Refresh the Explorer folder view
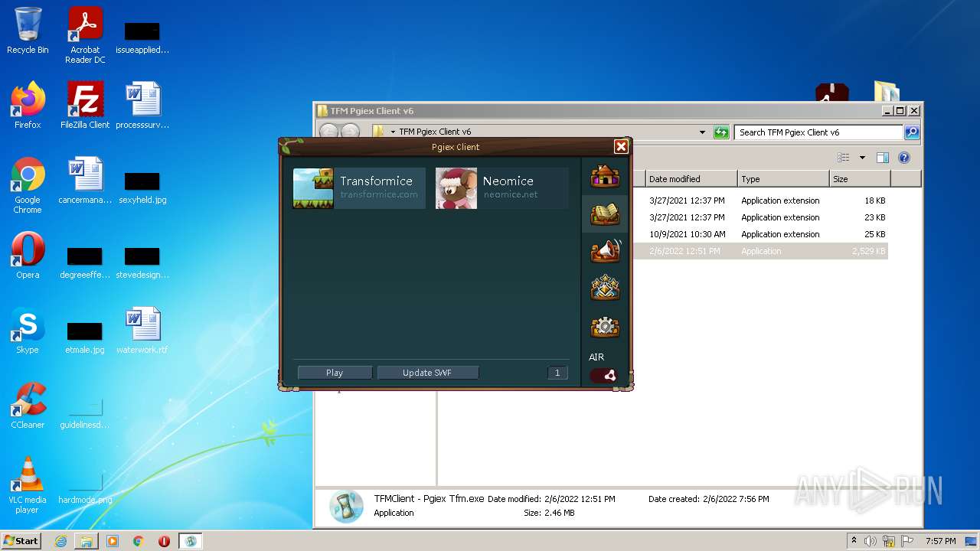980x551 pixels. 721,132
